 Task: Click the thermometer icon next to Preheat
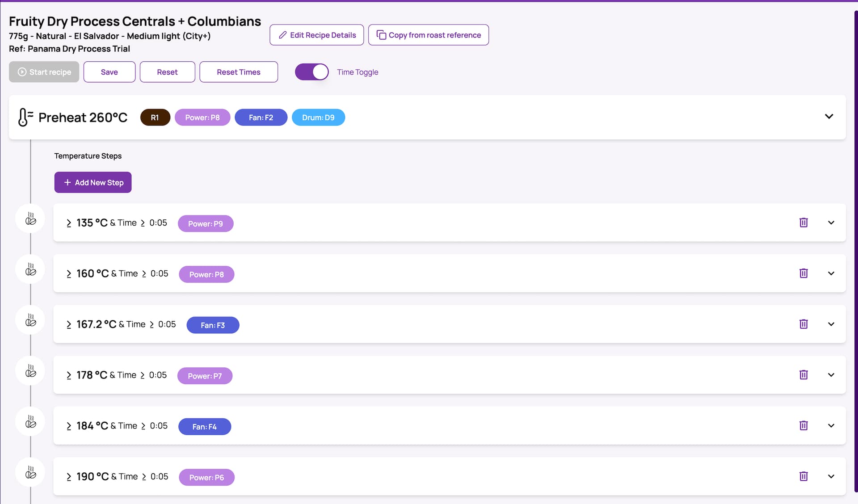point(25,118)
